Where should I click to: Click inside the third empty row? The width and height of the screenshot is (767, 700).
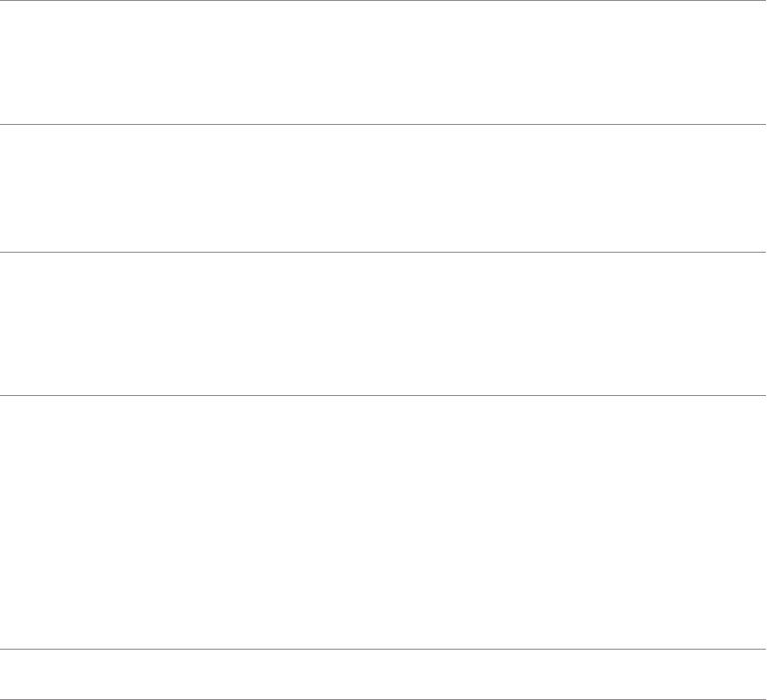click(383, 323)
